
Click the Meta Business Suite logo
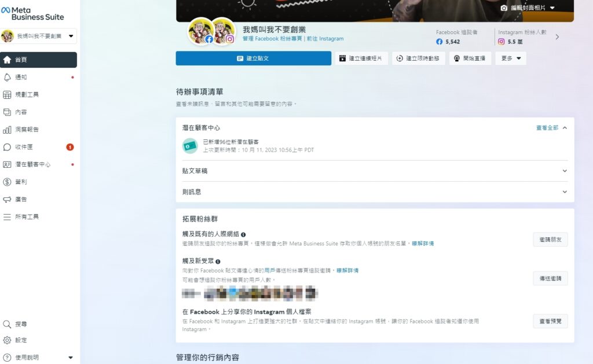pyautogui.click(x=32, y=14)
